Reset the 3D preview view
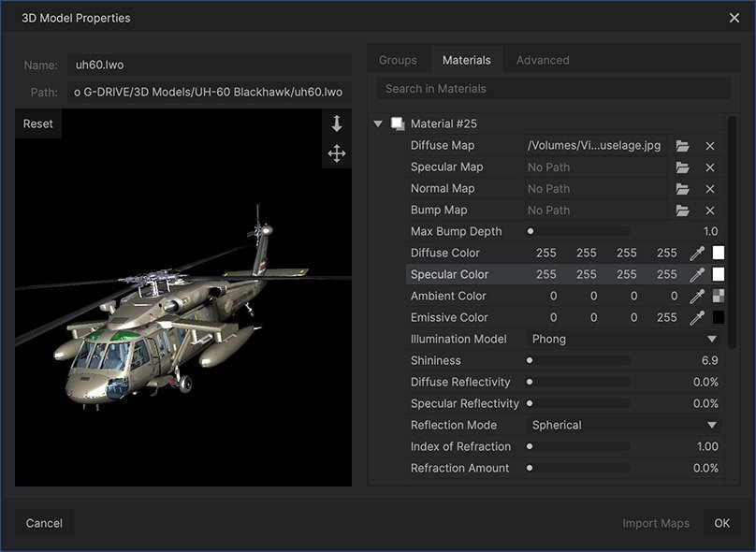This screenshot has height=552, width=756. (x=38, y=123)
